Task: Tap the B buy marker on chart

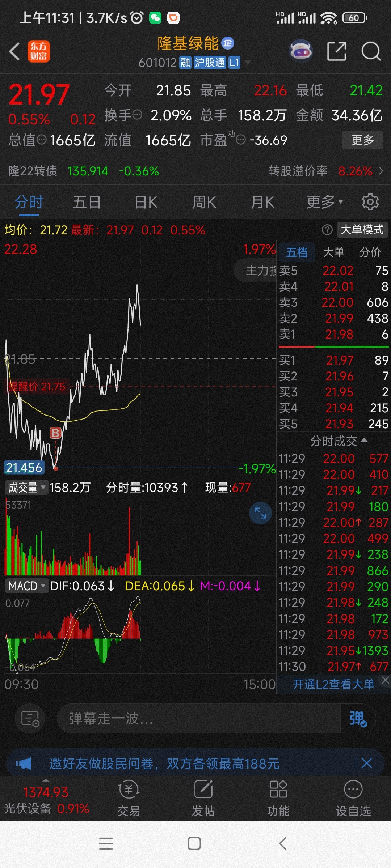Action: 55,433
